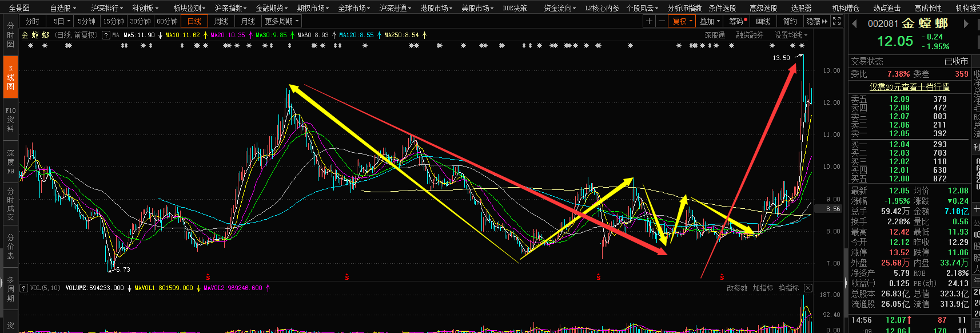Open 多周期 sidebar tab
Image resolution: width=980 pixels, height=333 pixels.
[10, 289]
